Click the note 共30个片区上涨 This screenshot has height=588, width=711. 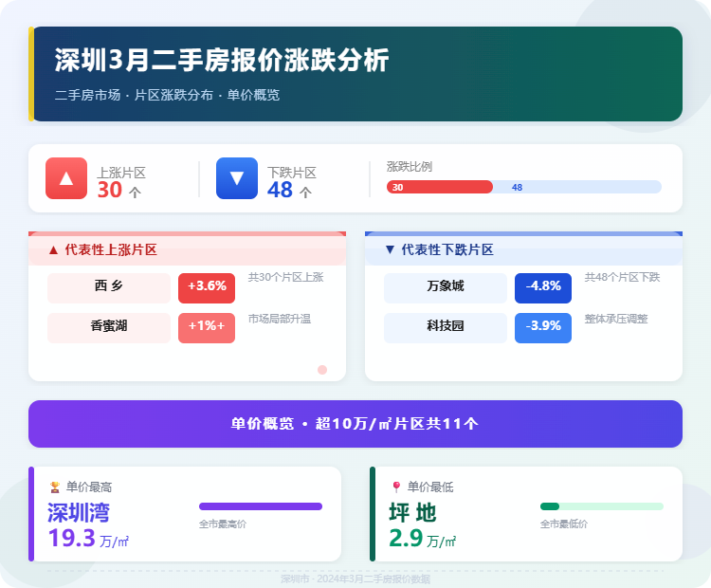click(x=285, y=277)
